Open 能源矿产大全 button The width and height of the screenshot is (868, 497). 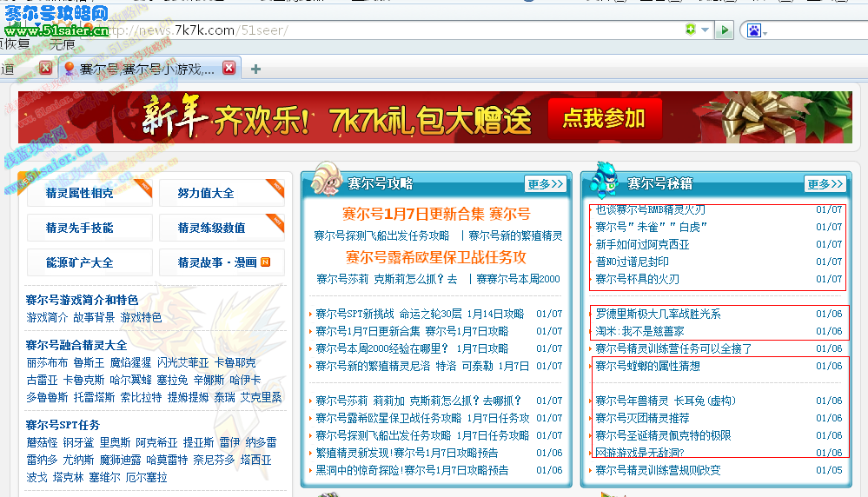coord(89,262)
